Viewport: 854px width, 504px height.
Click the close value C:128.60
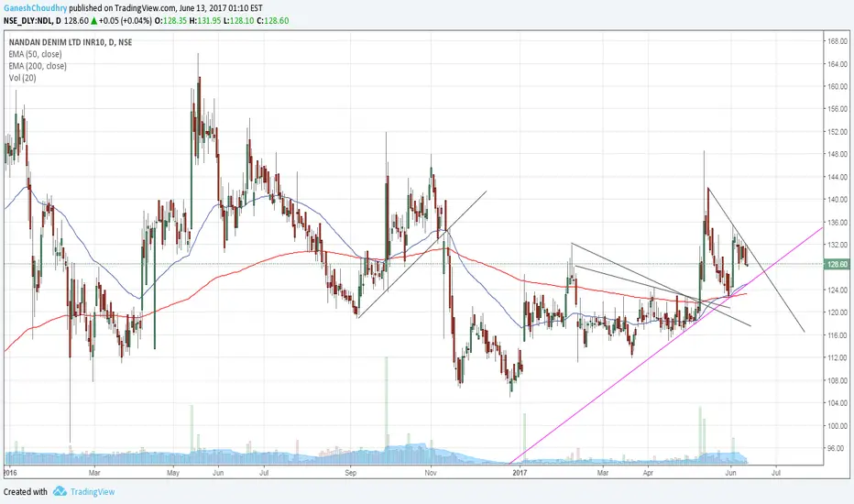pyautogui.click(x=272, y=21)
